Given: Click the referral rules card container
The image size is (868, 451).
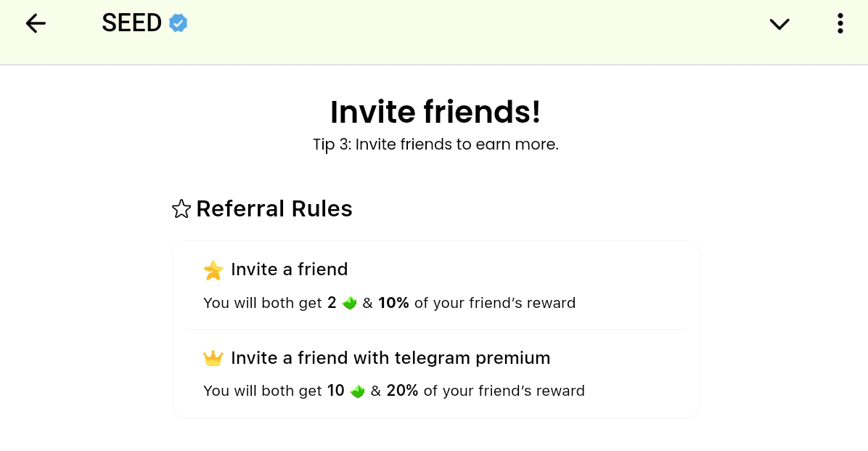Looking at the screenshot, I should click(x=435, y=329).
